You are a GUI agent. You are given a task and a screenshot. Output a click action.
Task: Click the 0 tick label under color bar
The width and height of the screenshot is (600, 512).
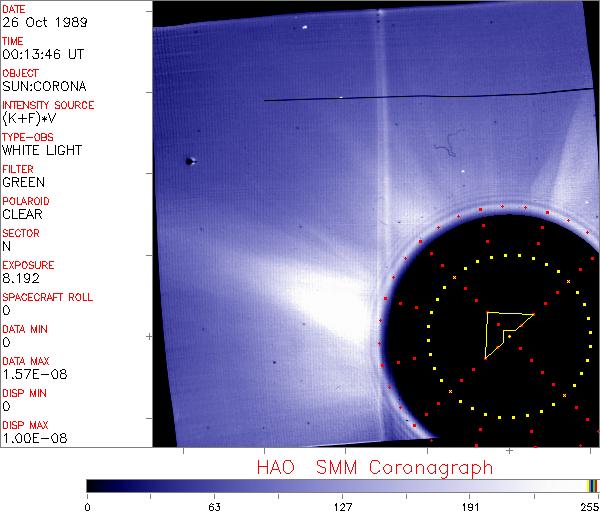88,507
